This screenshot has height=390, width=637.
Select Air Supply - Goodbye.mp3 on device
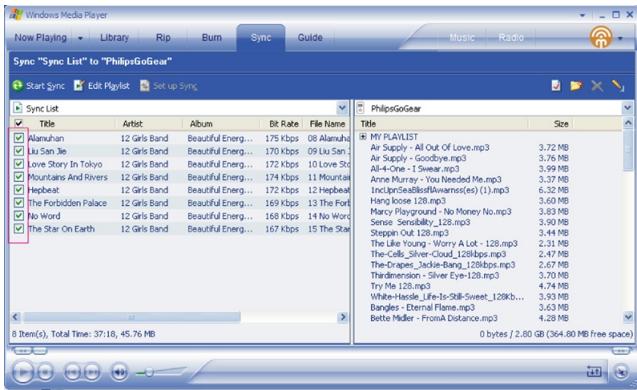click(418, 158)
